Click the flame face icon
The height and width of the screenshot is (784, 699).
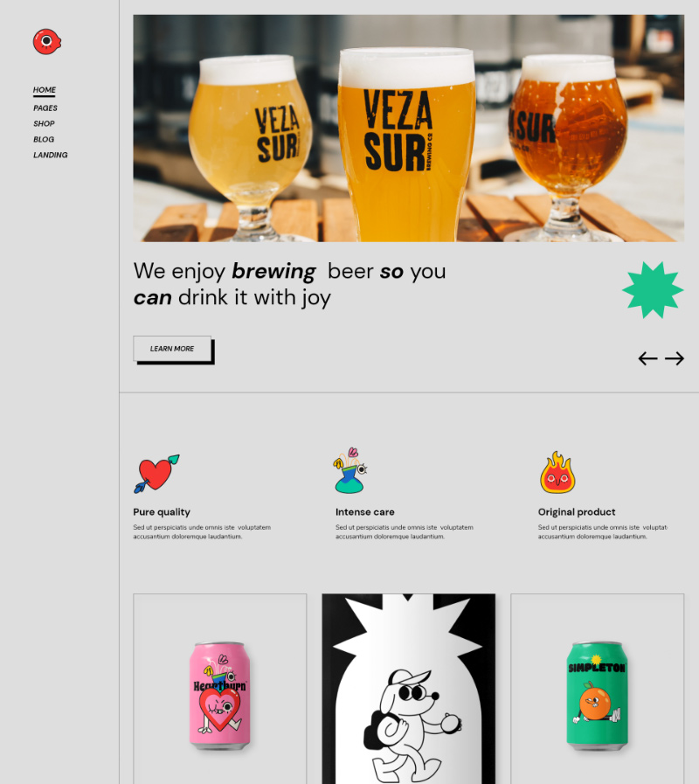(557, 473)
